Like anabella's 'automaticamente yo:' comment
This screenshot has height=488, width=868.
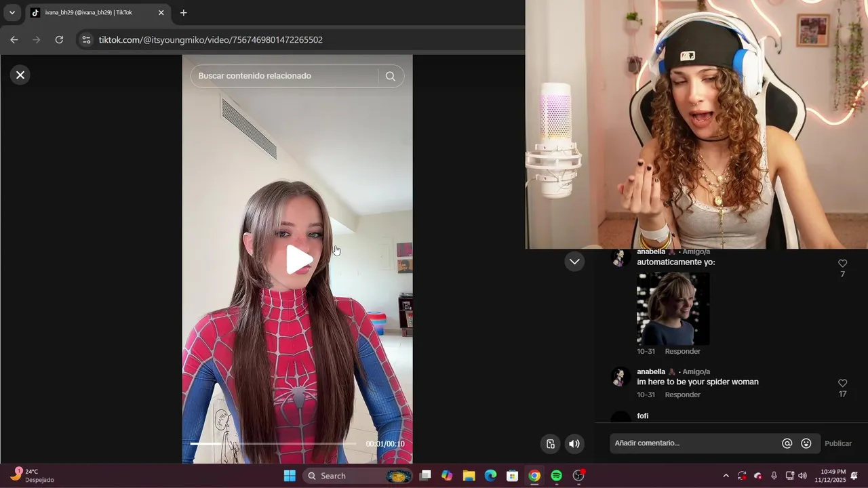click(842, 264)
